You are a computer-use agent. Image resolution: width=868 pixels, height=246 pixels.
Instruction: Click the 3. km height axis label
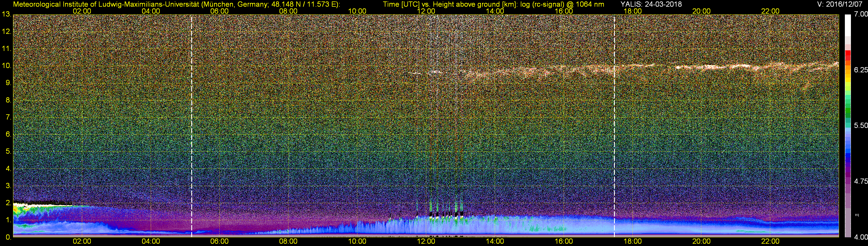tap(8, 186)
